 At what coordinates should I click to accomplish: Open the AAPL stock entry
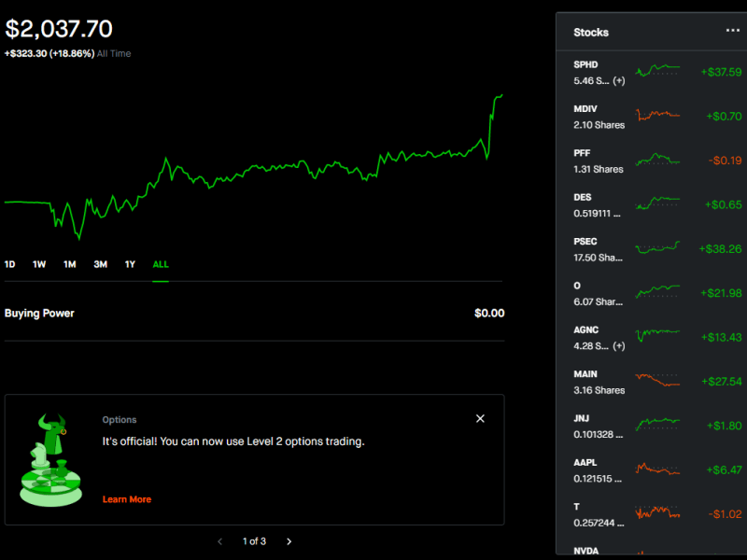599,469
